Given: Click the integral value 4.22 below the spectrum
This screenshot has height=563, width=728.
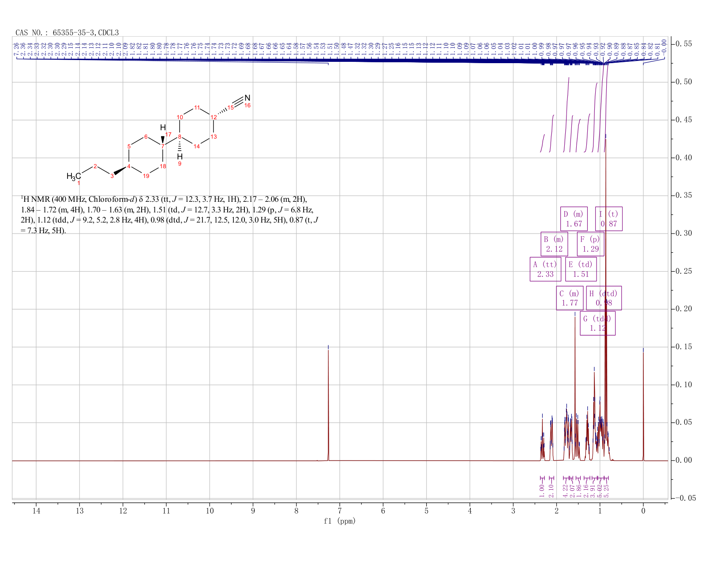Looking at the screenshot, I should [566, 491].
